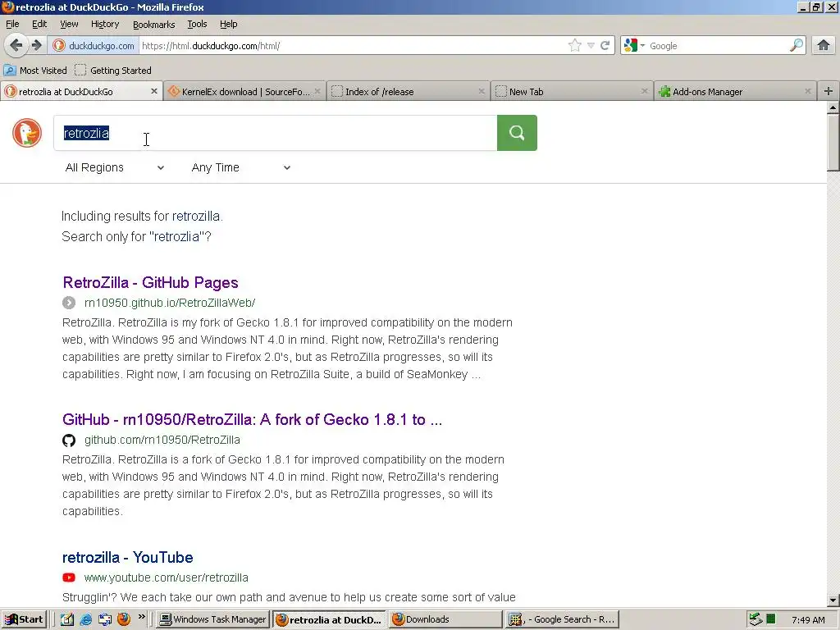Switch to Add-ons Manager tab

pyautogui.click(x=734, y=92)
